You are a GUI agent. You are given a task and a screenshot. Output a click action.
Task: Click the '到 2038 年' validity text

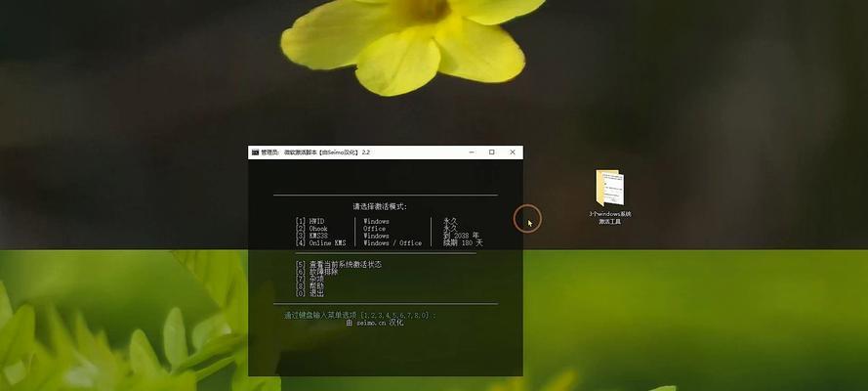click(461, 236)
